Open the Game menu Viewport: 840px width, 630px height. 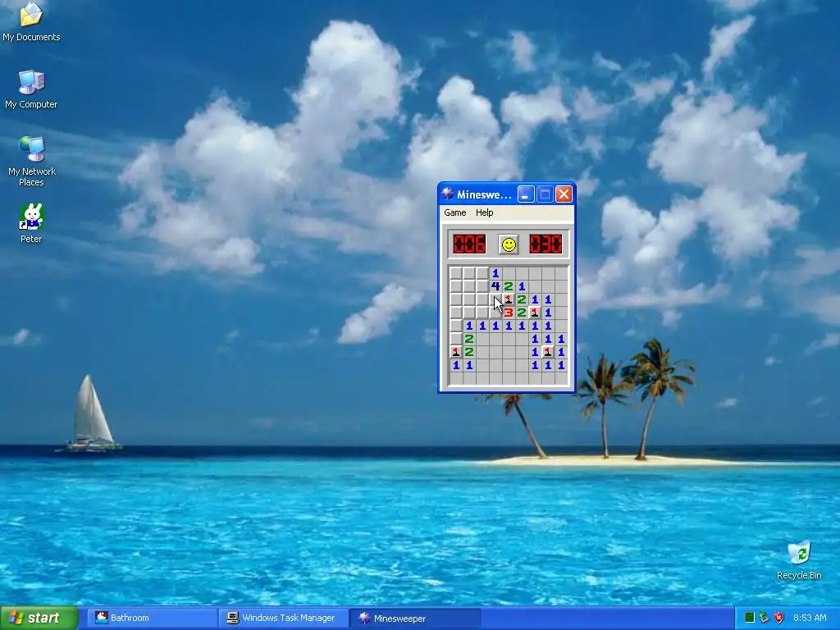454,212
